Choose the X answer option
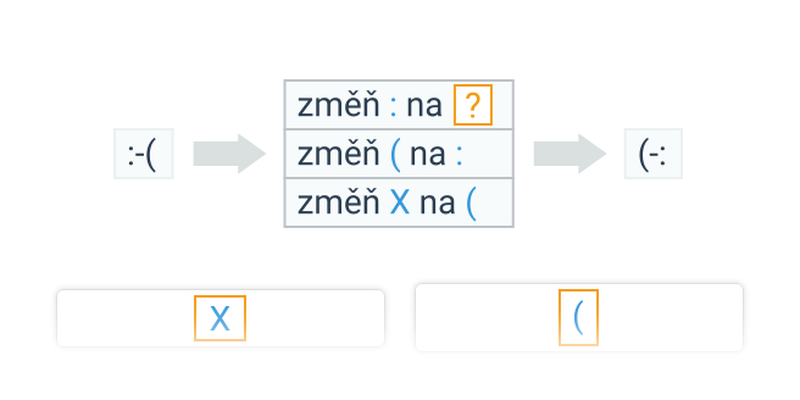This screenshot has width=800, height=400. click(x=220, y=318)
